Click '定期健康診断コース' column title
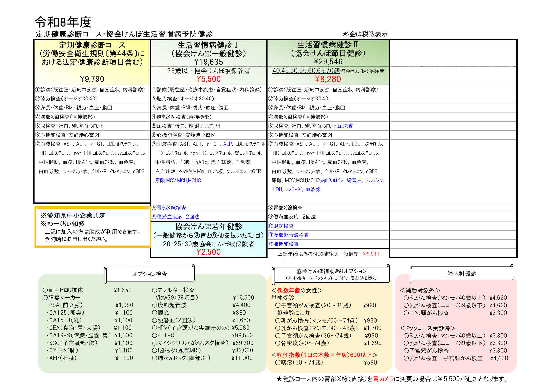This screenshot has height=392, width=555. [x=92, y=45]
